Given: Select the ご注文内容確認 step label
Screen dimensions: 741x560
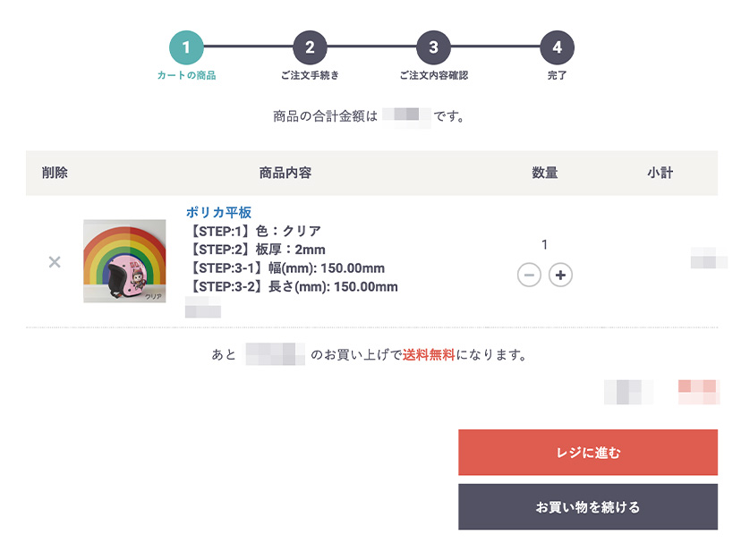Looking at the screenshot, I should coord(433,75).
